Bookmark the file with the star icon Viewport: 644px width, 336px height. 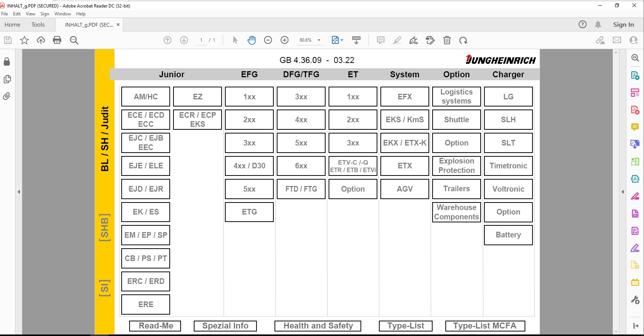(24, 40)
